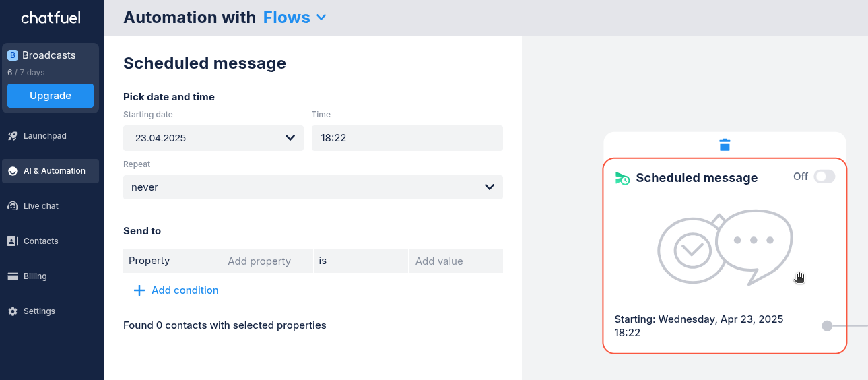Screen dimensions: 868x380
Task: Toggle the Scheduled message switch on
Action: tap(824, 177)
